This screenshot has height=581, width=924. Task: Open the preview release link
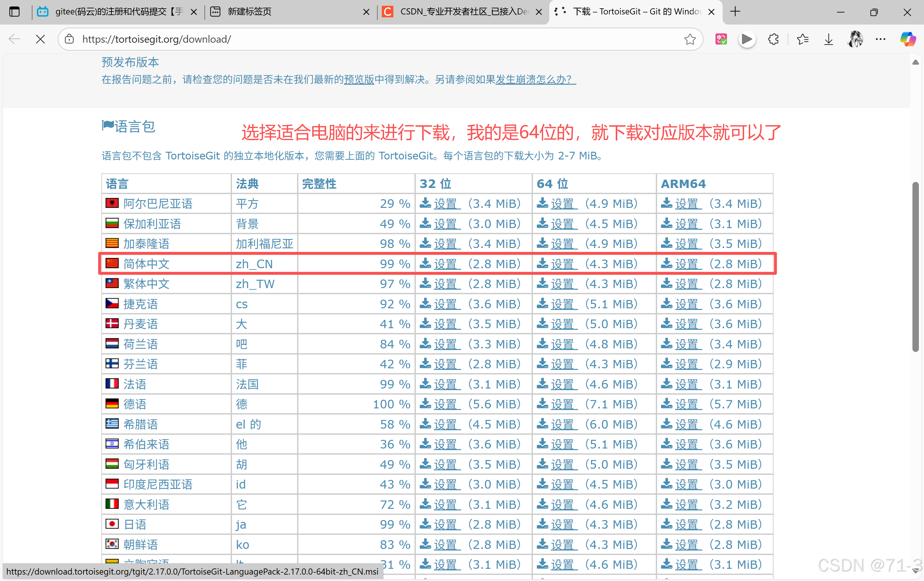tap(359, 80)
